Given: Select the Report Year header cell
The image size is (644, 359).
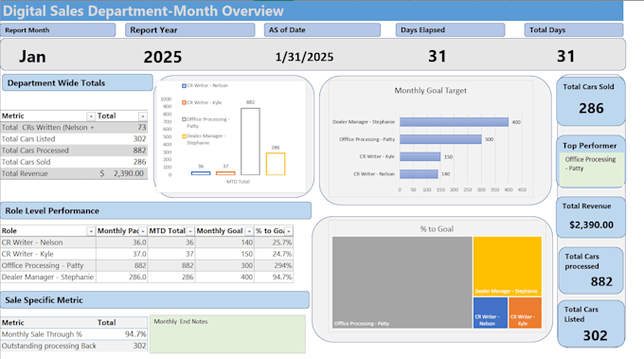Looking at the screenshot, I should pyautogui.click(x=189, y=30).
